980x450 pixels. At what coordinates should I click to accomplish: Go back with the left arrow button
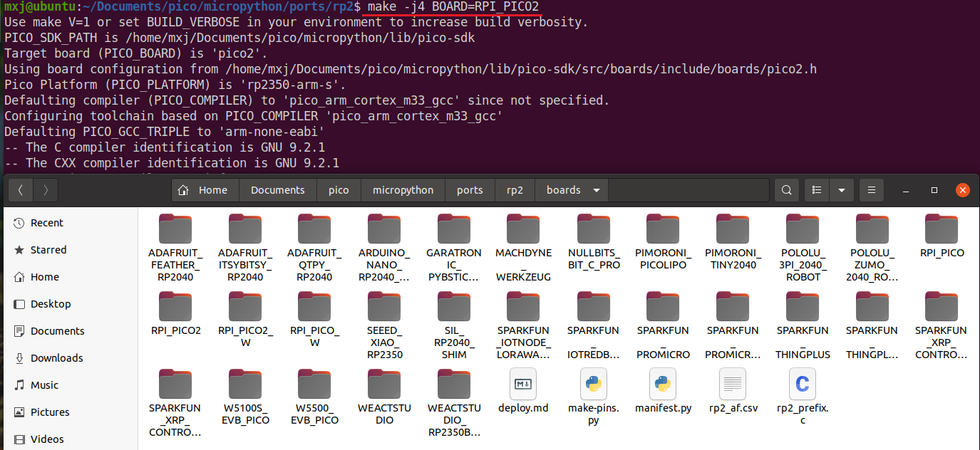(21, 190)
